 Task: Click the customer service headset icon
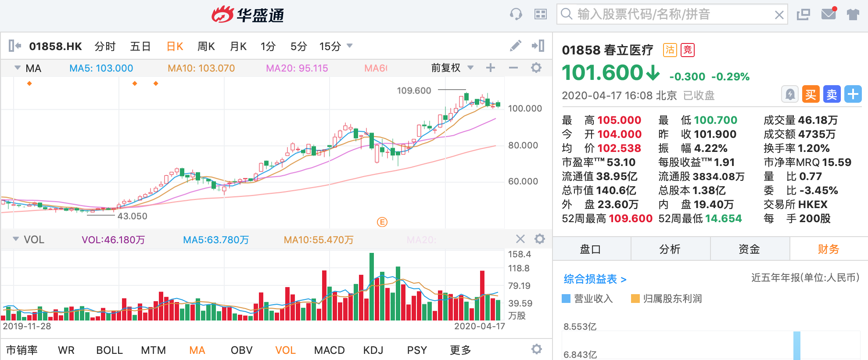tap(516, 14)
